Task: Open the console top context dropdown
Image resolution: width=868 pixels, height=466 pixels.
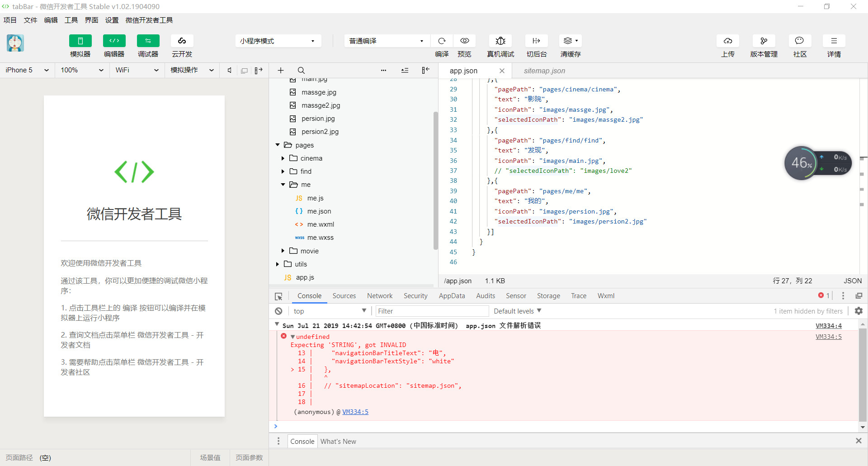Action: 330,311
